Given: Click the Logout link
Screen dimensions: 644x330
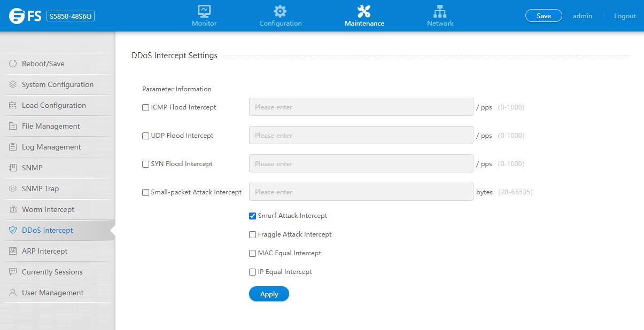Looking at the screenshot, I should pos(625,16).
